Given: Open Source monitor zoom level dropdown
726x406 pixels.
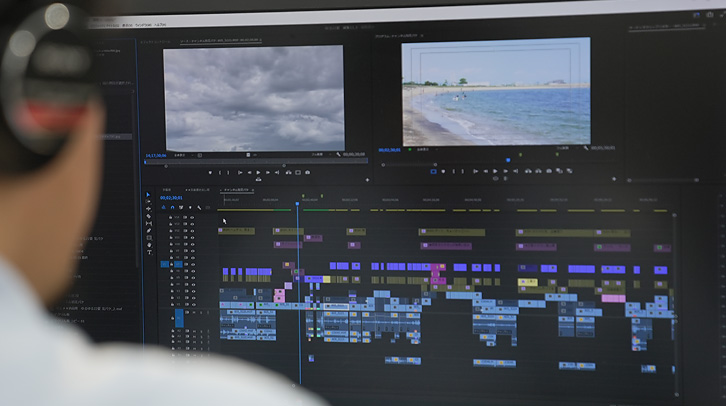Looking at the screenshot, I should [x=182, y=156].
